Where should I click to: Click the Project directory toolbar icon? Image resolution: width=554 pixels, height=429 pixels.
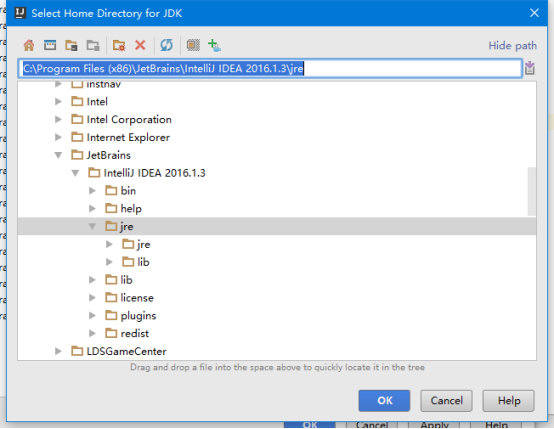click(71, 45)
